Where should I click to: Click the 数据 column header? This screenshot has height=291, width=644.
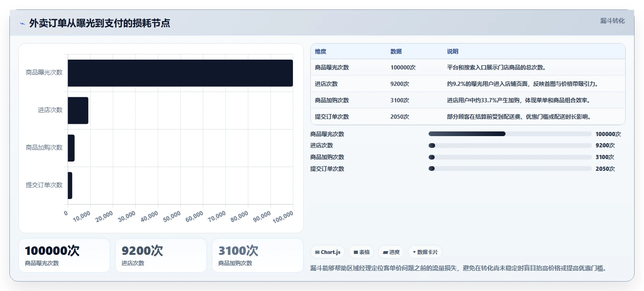point(396,52)
